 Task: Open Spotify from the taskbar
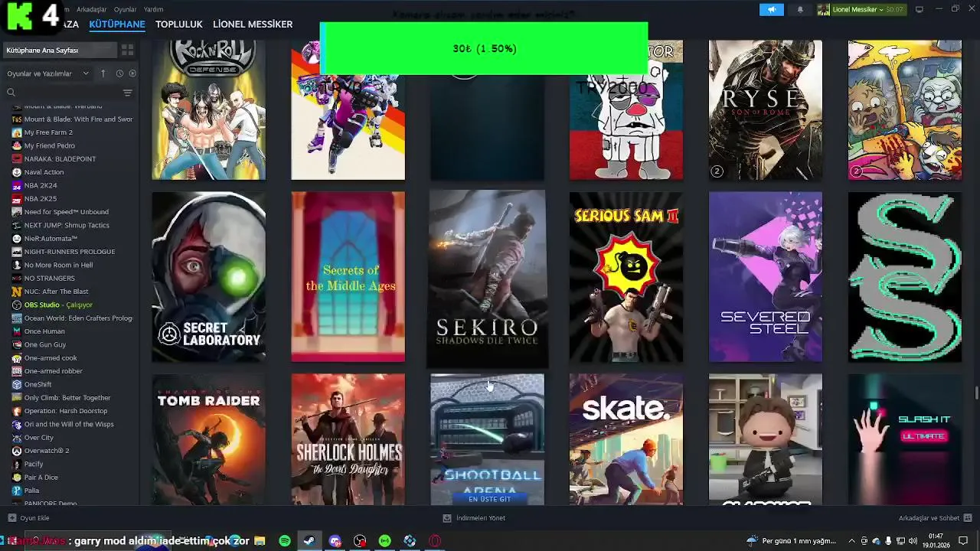coord(285,541)
